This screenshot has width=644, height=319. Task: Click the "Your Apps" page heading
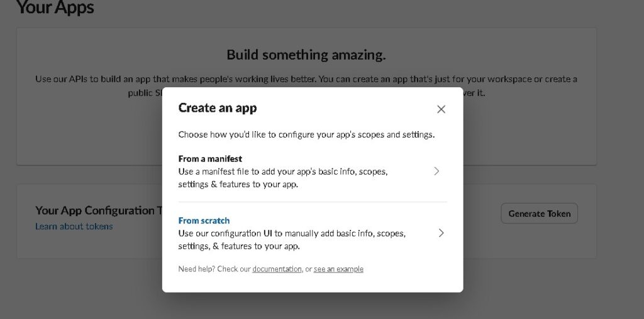(x=55, y=8)
